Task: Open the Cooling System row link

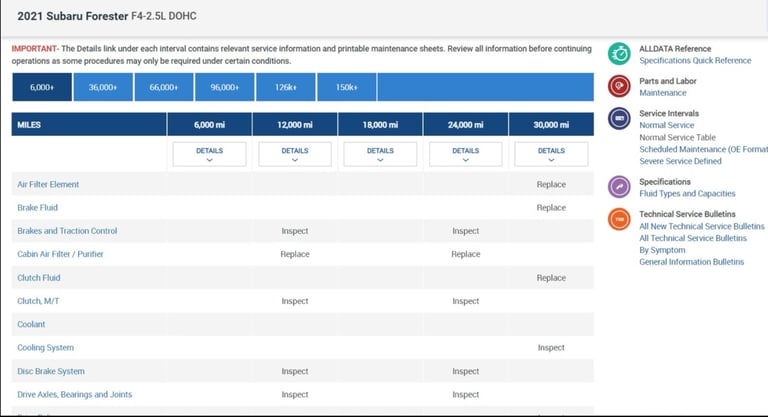Action: point(46,347)
